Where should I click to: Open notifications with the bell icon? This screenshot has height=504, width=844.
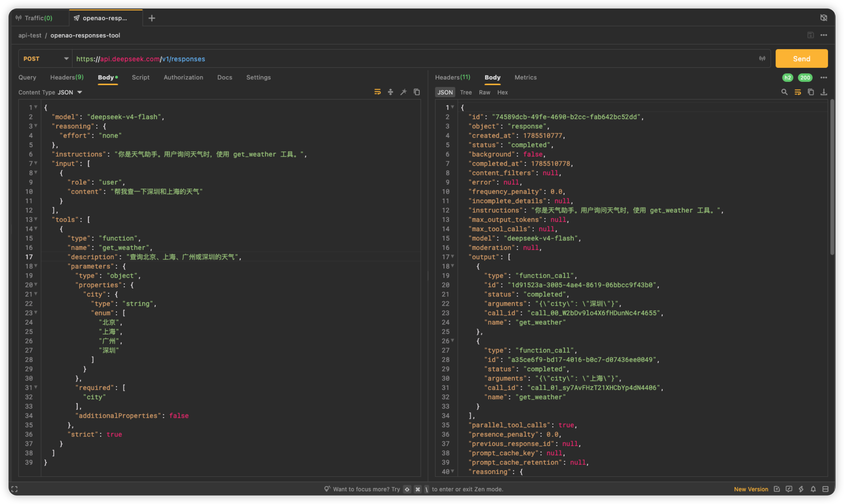click(x=813, y=489)
